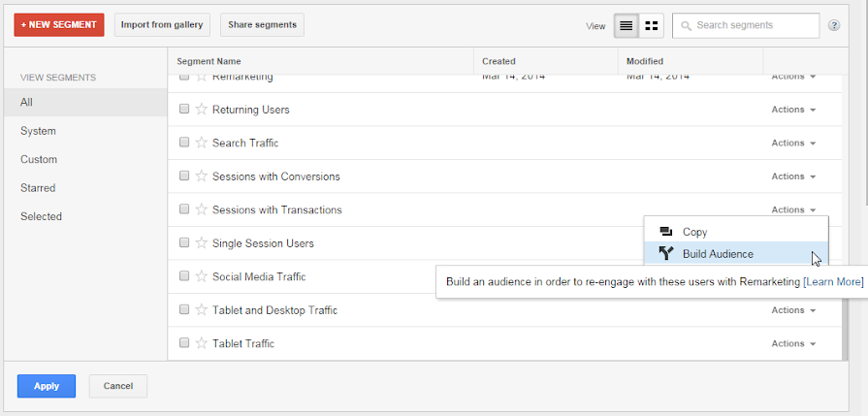
Task: Follow the Learn More link
Action: (833, 282)
